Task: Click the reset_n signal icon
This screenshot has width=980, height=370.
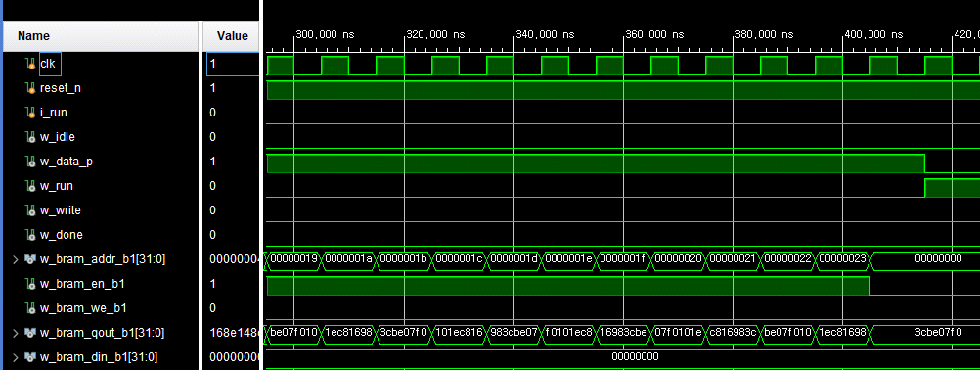Action: [30, 88]
